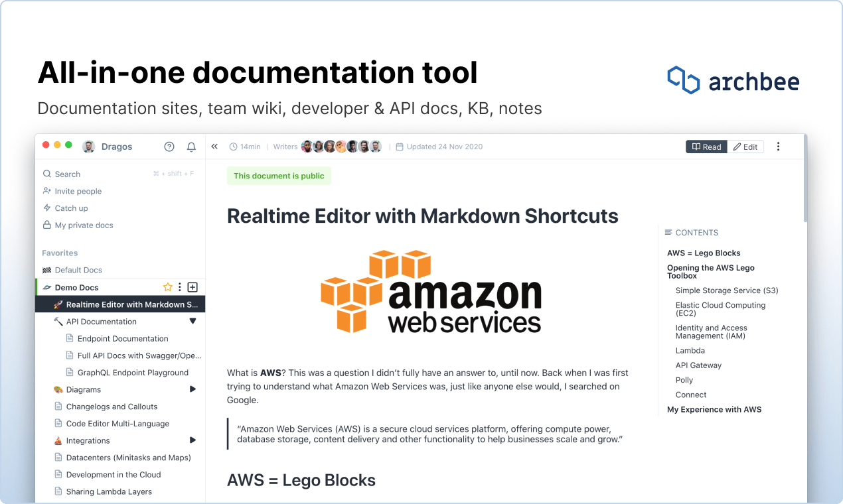Image resolution: width=843 pixels, height=504 pixels.
Task: Jump to Simple Storage Service (S3)
Action: tap(727, 290)
